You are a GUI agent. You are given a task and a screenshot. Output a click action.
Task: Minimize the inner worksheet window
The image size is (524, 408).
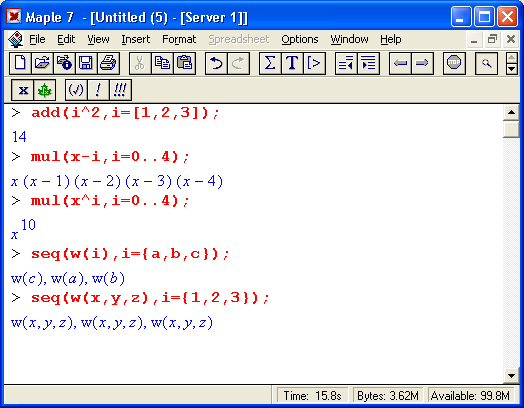[x=474, y=40]
